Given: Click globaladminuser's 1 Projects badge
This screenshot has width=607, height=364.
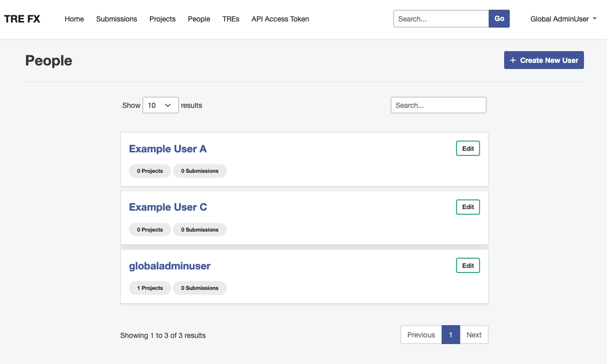Looking at the screenshot, I should tap(150, 288).
